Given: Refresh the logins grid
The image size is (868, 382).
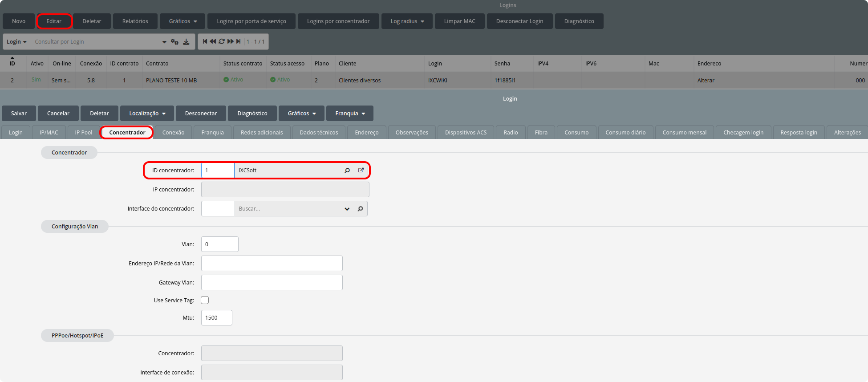Looking at the screenshot, I should [x=222, y=41].
